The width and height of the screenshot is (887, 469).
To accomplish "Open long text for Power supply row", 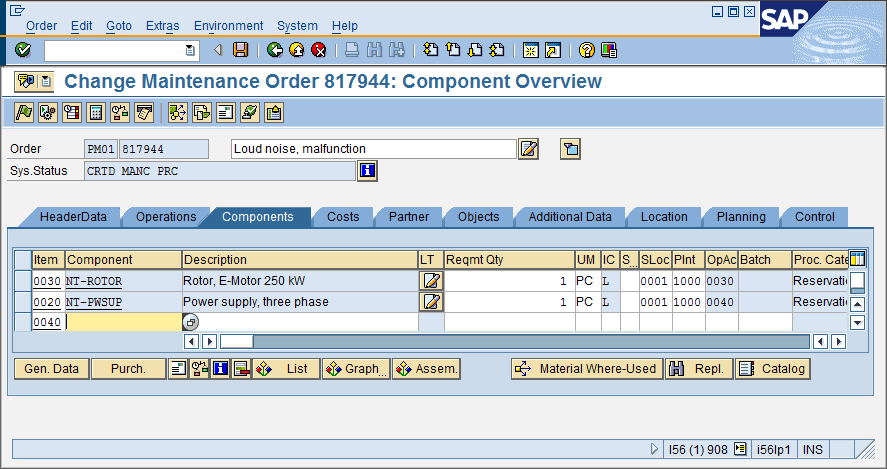I will point(431,302).
